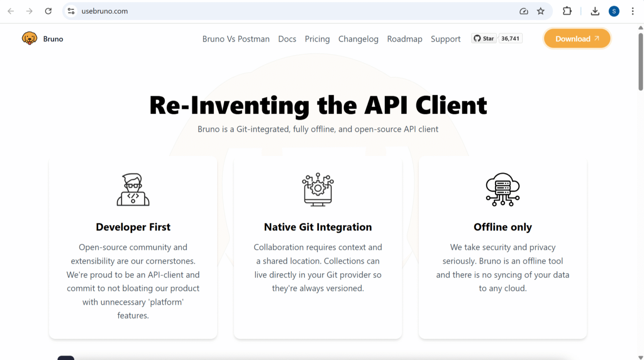644x360 pixels.
Task: Click the Bruno dog logo
Action: 29,38
